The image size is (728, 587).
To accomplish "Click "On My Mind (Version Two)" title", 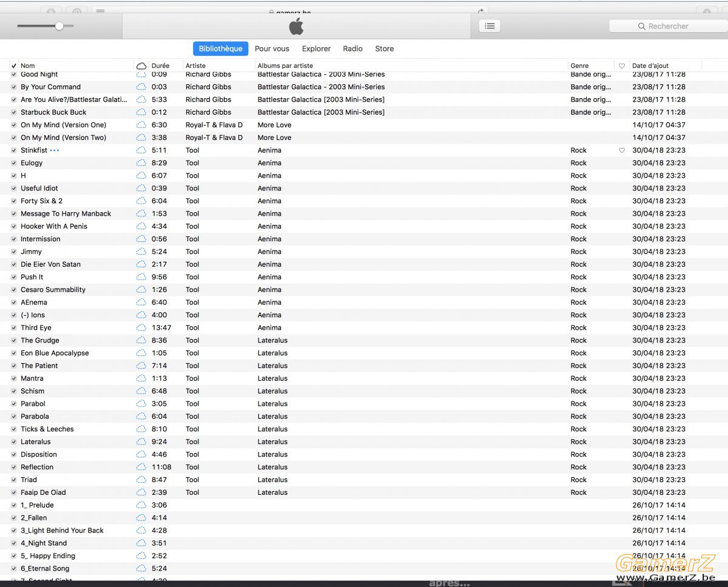I will (x=63, y=138).
